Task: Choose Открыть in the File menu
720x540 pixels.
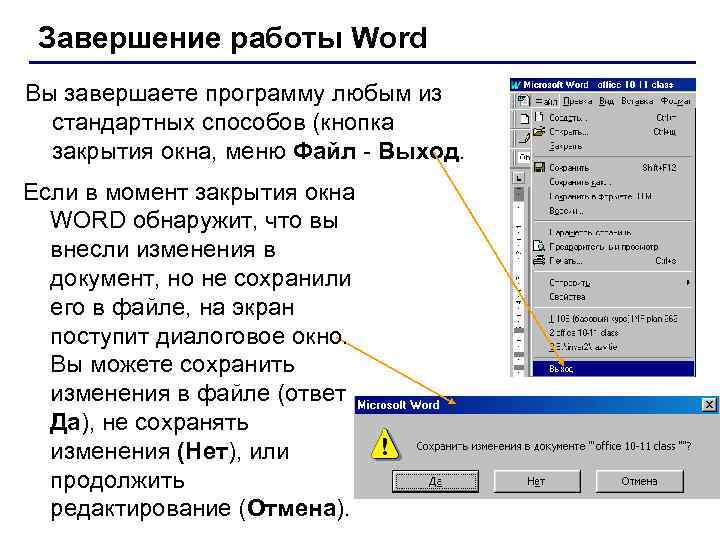Action: pos(613,132)
